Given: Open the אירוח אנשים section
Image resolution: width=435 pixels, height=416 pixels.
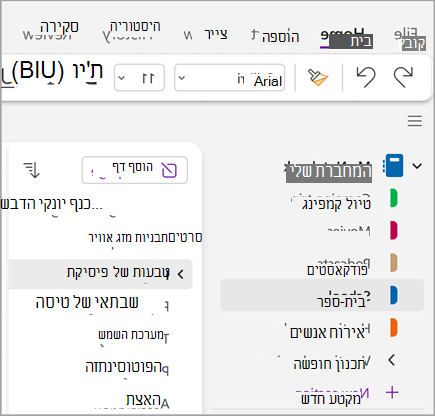Looking at the screenshot, I should coord(328,332).
